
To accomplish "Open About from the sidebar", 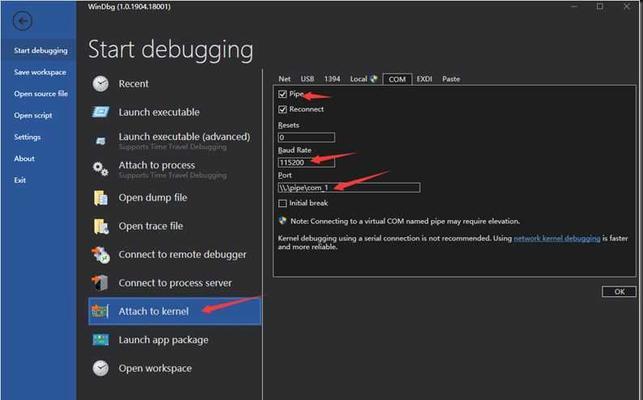I will pos(24,158).
